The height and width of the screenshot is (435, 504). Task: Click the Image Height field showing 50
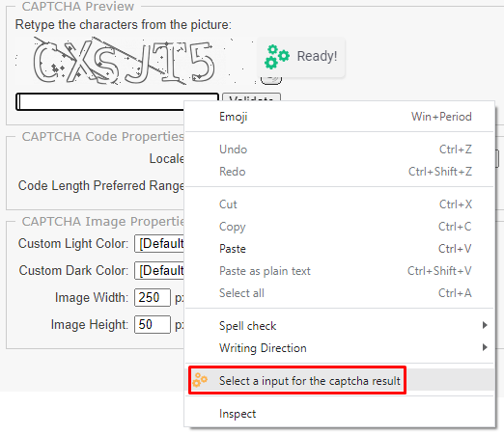point(153,324)
